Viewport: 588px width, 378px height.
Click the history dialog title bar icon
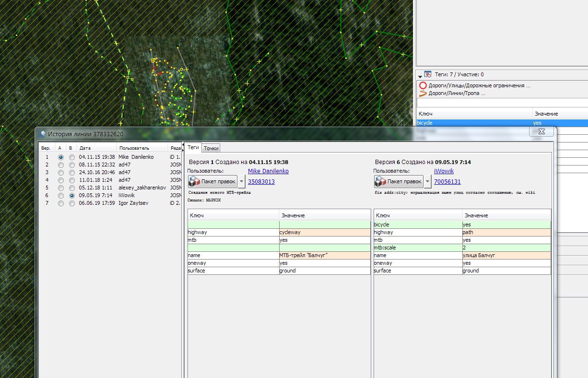(x=43, y=134)
